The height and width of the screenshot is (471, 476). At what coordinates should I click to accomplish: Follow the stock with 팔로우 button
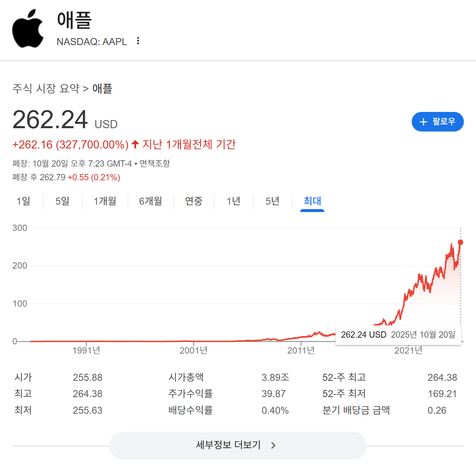point(438,122)
